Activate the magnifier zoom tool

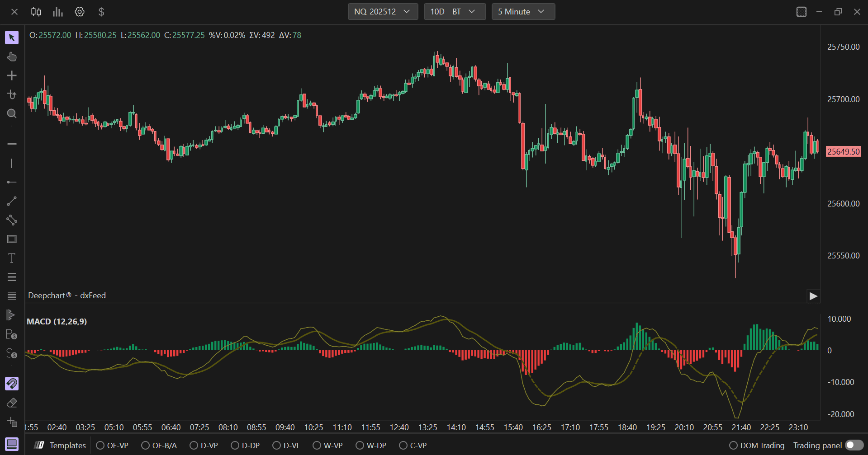click(12, 113)
